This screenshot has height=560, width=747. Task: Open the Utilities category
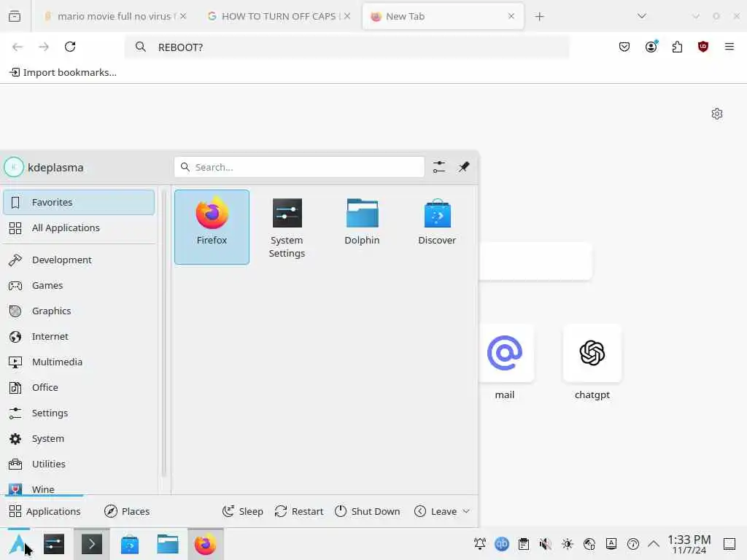coord(79,464)
